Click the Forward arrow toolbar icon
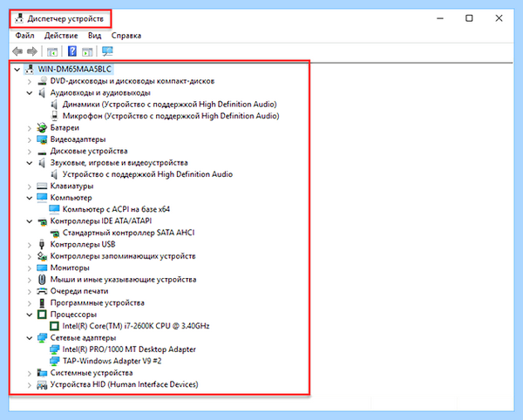Screen dimensions: 523x420 (32, 51)
